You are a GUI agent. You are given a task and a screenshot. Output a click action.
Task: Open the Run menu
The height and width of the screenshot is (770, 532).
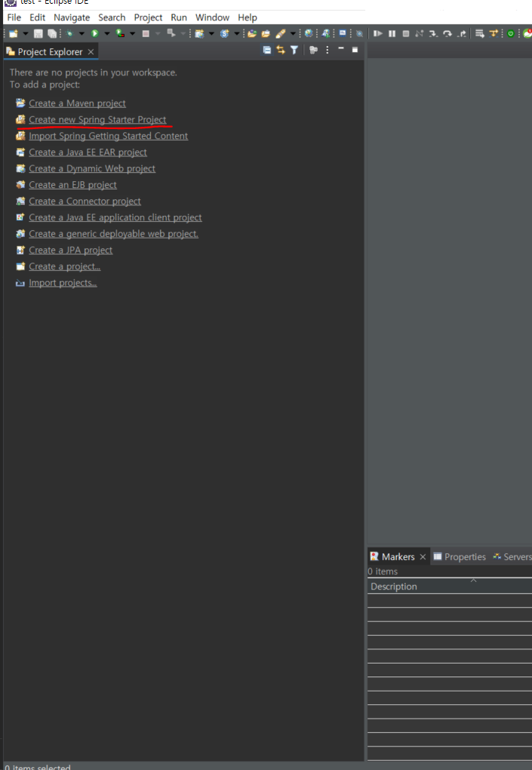tap(179, 17)
